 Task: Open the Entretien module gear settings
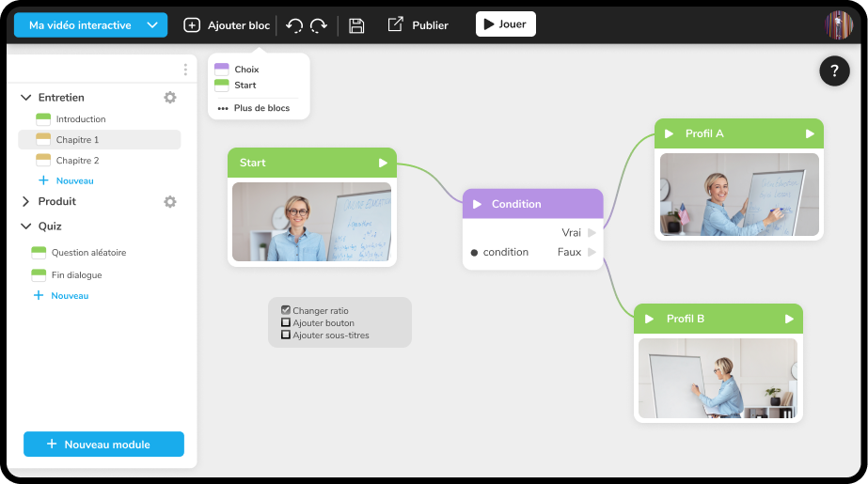170,98
